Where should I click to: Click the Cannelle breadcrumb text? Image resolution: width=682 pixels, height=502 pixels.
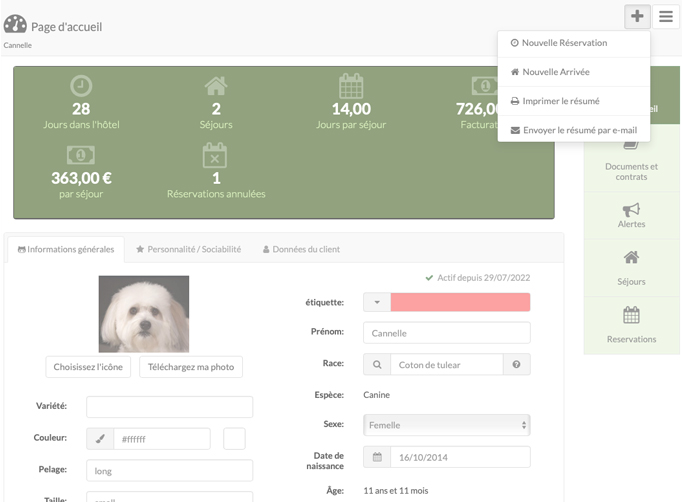(17, 45)
